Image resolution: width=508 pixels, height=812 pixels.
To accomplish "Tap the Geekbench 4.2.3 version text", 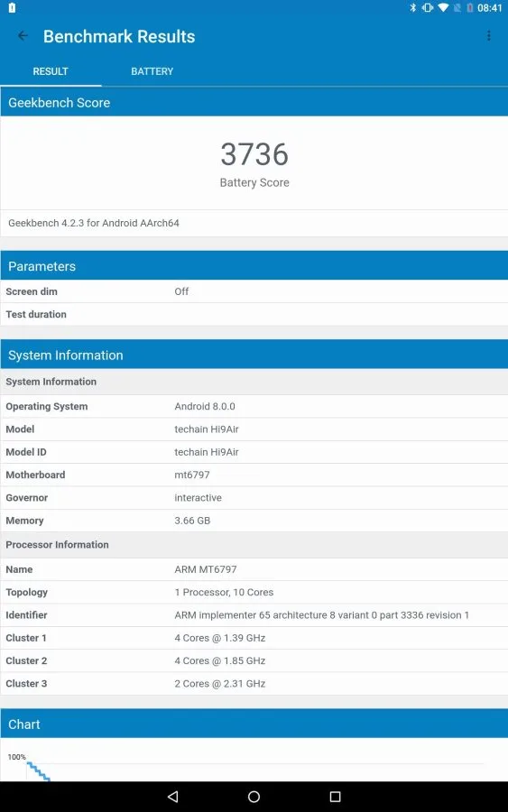I will coord(94,223).
